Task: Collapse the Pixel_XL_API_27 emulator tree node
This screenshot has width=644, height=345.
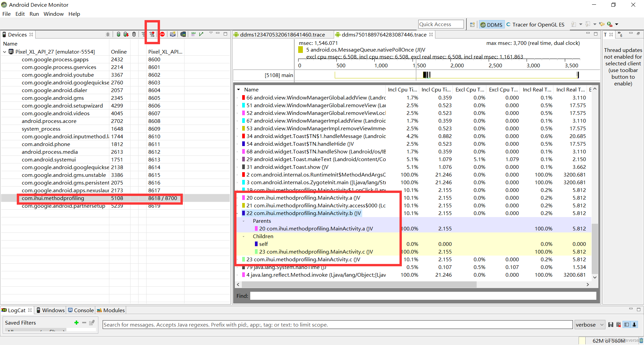Action: [5, 52]
